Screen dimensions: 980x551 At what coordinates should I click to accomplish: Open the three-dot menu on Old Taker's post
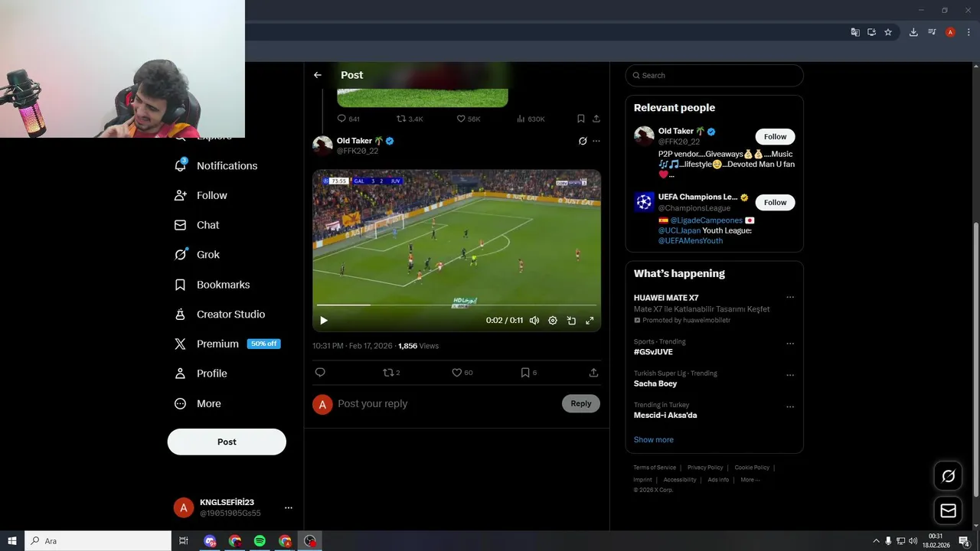pyautogui.click(x=596, y=141)
